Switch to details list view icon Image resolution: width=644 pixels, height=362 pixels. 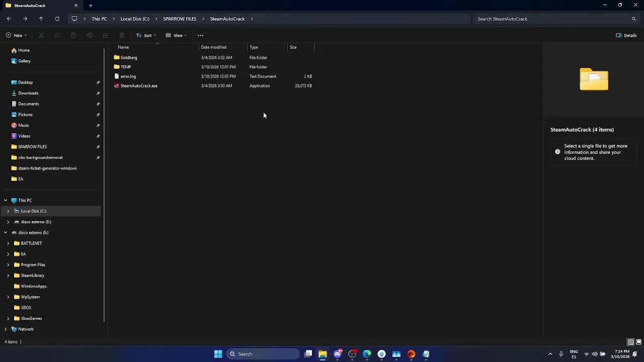coord(630,342)
